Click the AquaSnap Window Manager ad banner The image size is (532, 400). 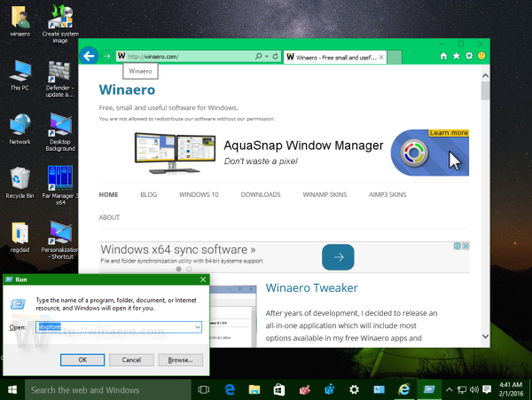pyautogui.click(x=301, y=153)
